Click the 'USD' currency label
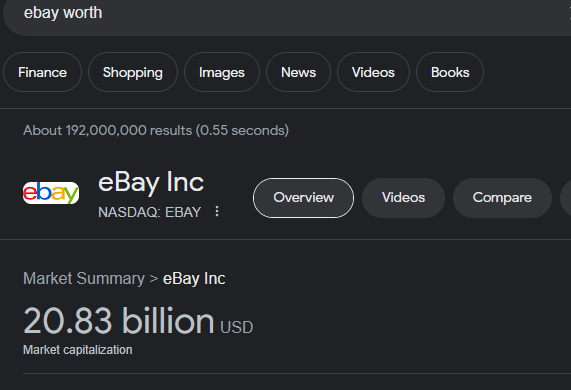 (236, 327)
